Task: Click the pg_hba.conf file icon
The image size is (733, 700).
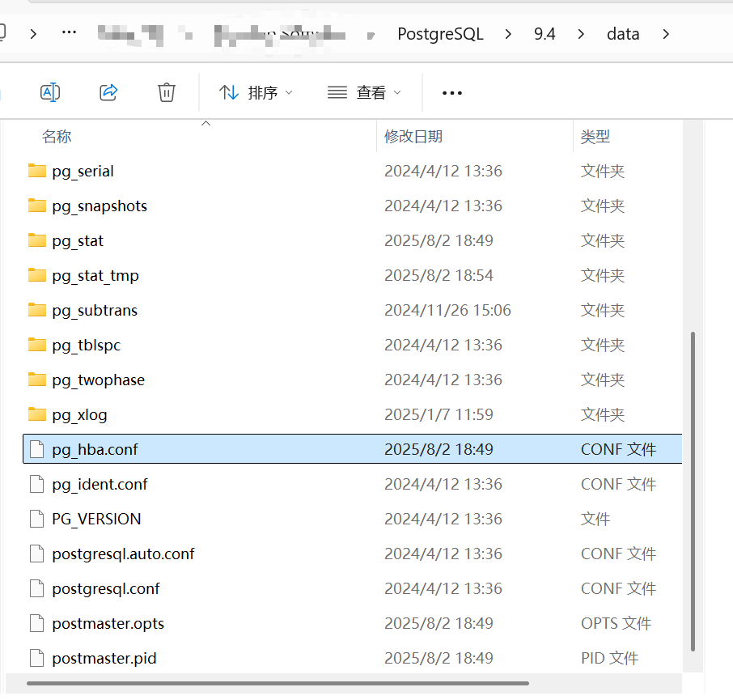Action: click(x=37, y=449)
